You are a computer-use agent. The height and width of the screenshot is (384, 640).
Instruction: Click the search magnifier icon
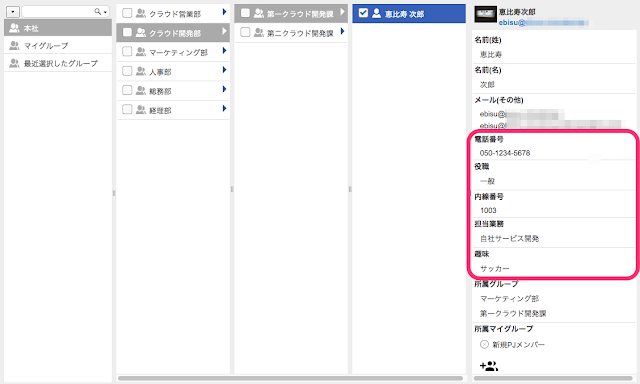pyautogui.click(x=98, y=11)
